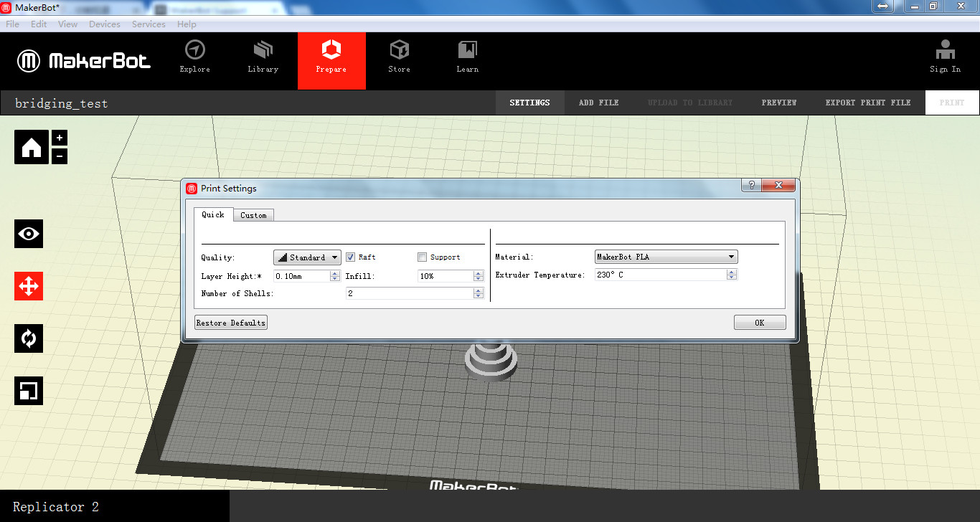Disable the Raft checkbox
This screenshot has height=522, width=980.
tap(351, 257)
